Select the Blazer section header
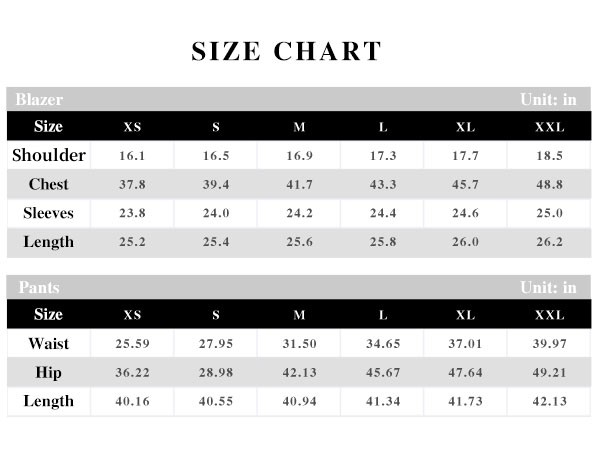Viewport: 600px width, 450px height. pyautogui.click(x=39, y=99)
